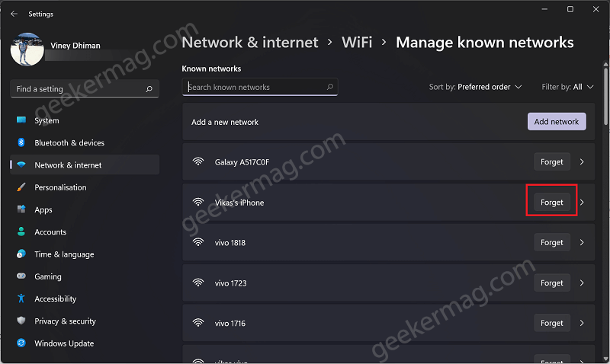This screenshot has height=364, width=610.
Task: Click the Search known networks field
Action: [x=260, y=87]
